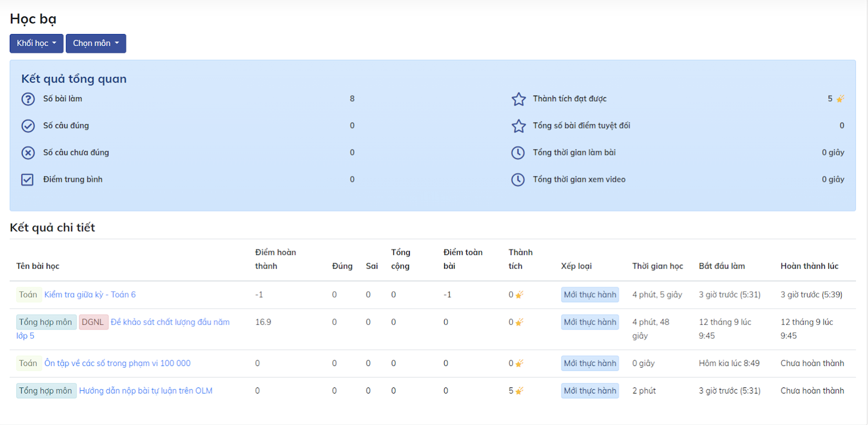
Task: Open Hướng dẫn nộp bài tự luận trên OLM
Action: point(145,391)
